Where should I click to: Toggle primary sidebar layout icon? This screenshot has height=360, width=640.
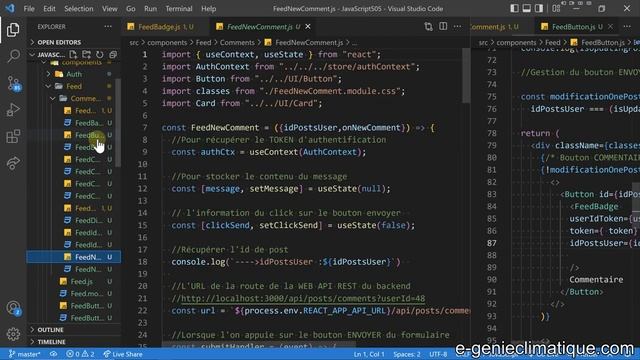[514, 8]
